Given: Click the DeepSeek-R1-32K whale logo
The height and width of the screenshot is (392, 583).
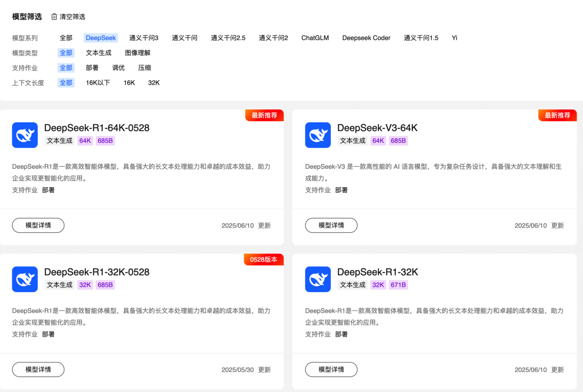Looking at the screenshot, I should click(318, 279).
